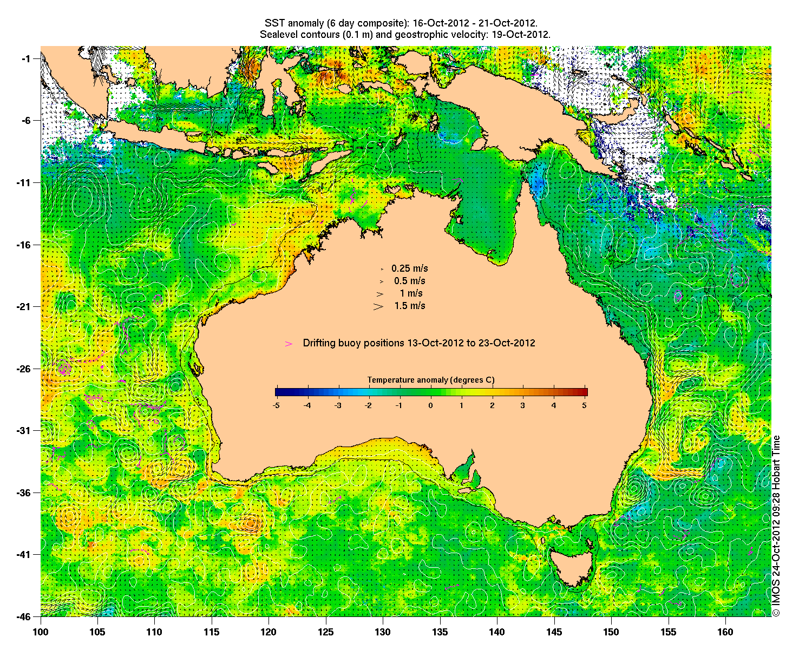
Task: Click the "0" tick label under the colorbar
Action: click(431, 405)
